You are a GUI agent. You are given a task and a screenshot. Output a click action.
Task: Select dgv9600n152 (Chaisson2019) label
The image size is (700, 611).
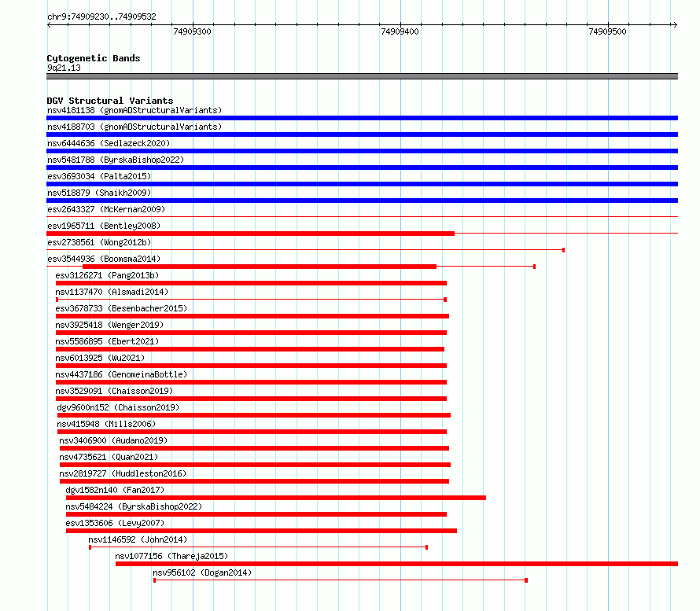pos(118,407)
